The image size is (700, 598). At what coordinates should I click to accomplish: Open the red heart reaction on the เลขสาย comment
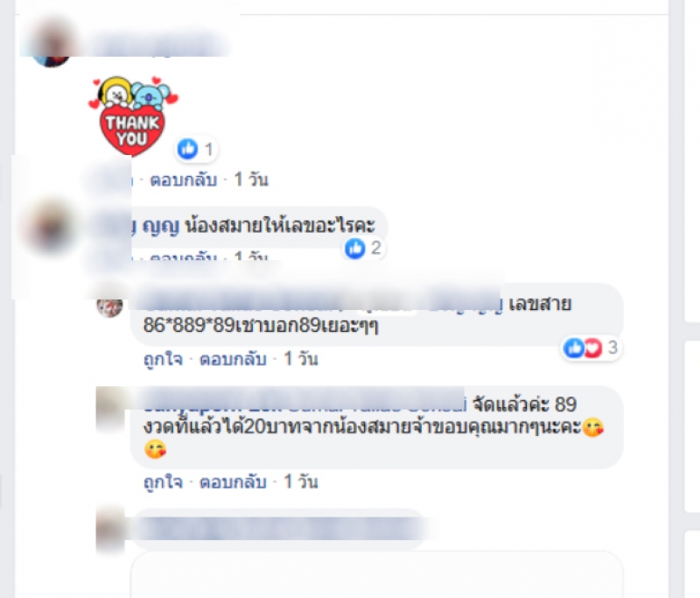point(593,348)
